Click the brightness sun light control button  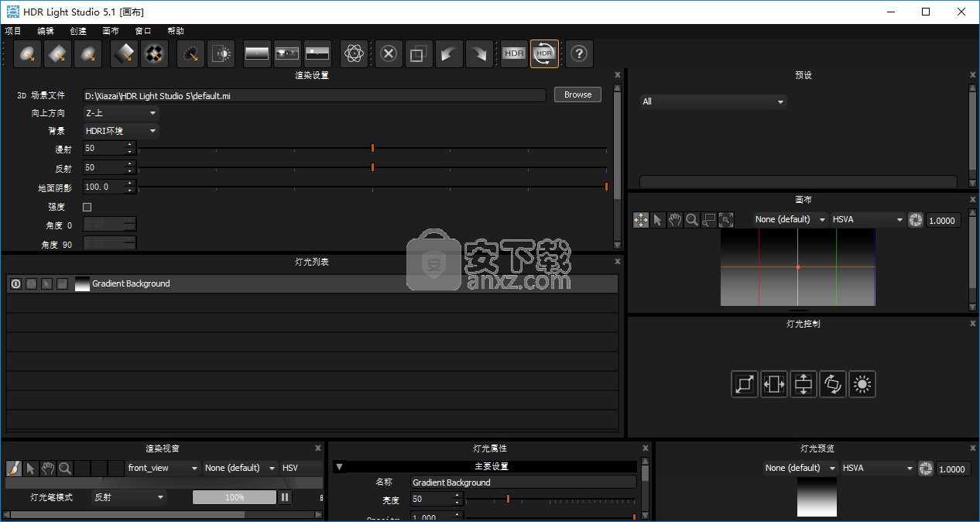tap(862, 383)
